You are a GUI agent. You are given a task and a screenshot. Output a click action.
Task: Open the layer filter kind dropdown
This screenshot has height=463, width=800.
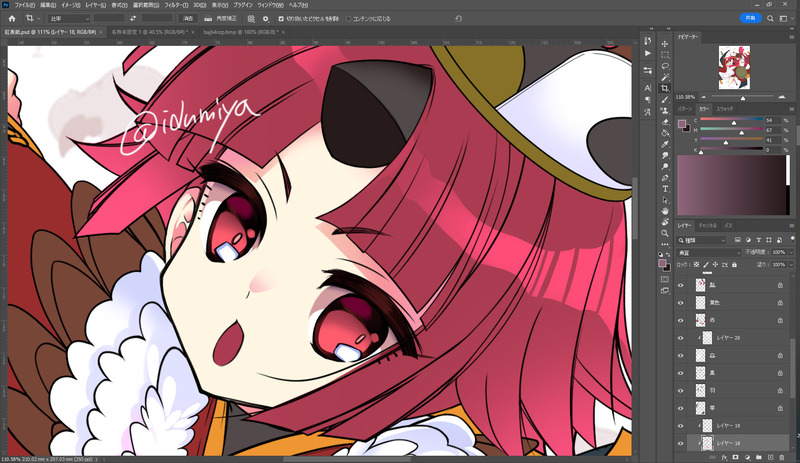tap(702, 240)
